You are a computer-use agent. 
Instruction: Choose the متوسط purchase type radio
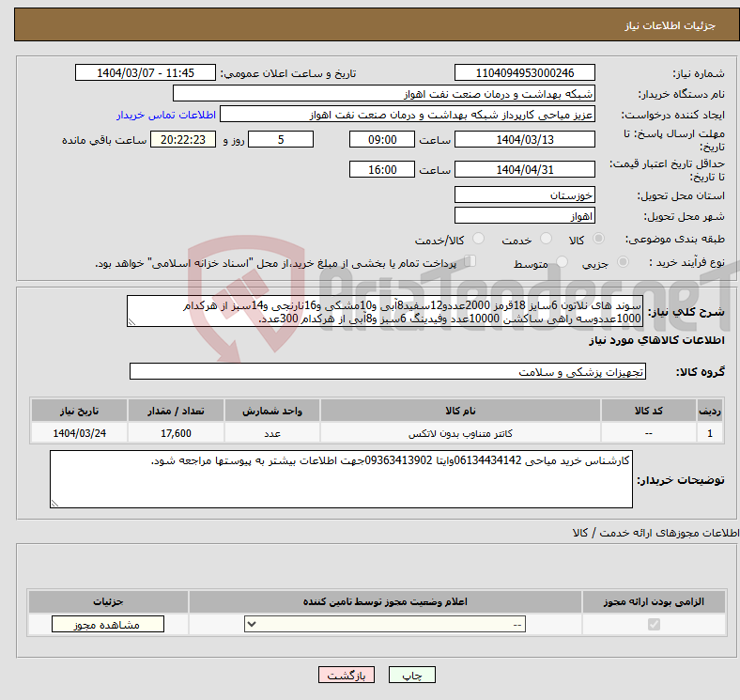coord(563,263)
